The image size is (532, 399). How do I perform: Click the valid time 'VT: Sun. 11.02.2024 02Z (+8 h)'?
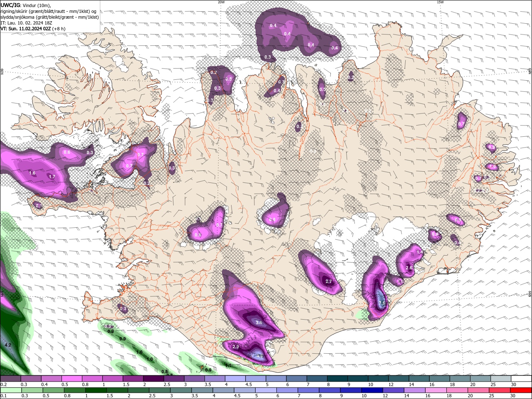click(33, 29)
